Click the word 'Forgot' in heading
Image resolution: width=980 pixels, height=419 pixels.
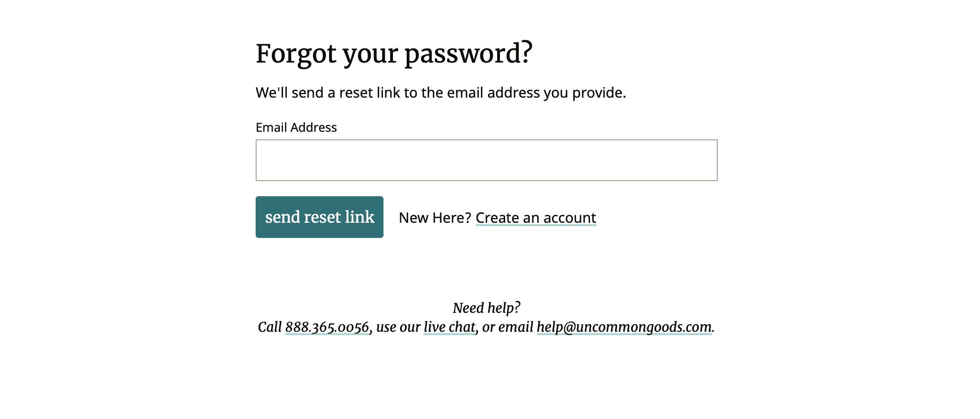coord(296,53)
